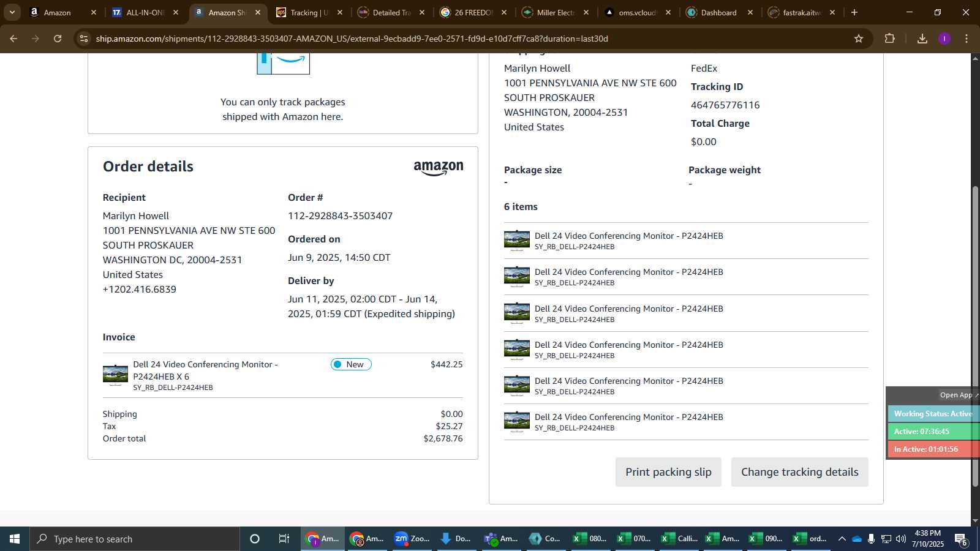Click the Print packing slip button
Image resolution: width=980 pixels, height=551 pixels.
[x=668, y=472]
